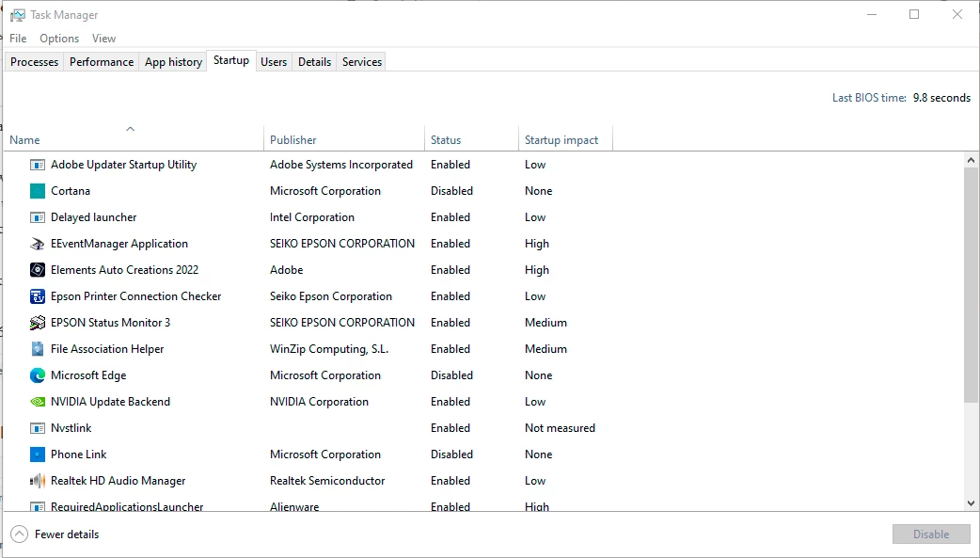980x558 pixels.
Task: Select the Nvstlink name
Action: tap(71, 428)
